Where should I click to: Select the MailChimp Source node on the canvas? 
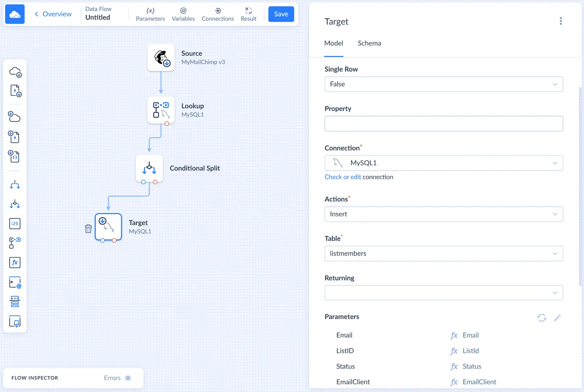pos(161,58)
